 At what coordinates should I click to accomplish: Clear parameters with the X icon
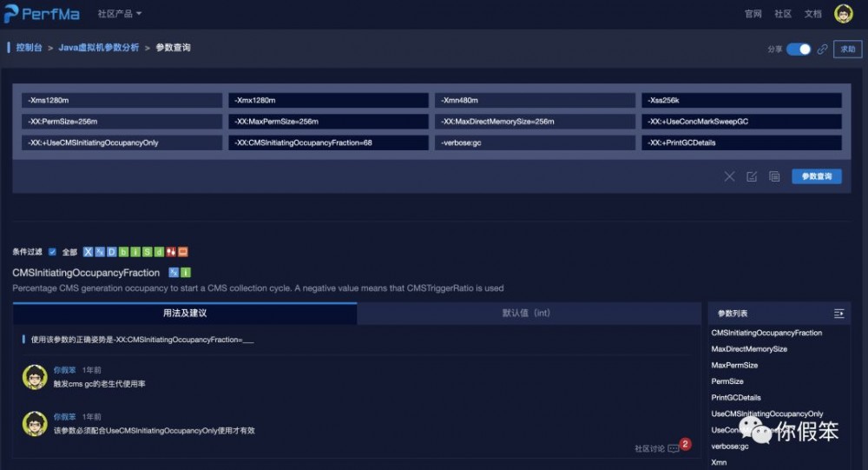click(730, 176)
